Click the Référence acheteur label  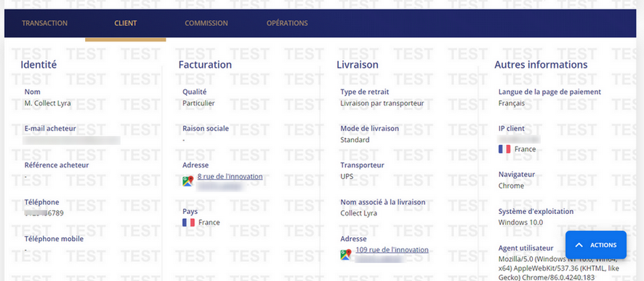(57, 165)
